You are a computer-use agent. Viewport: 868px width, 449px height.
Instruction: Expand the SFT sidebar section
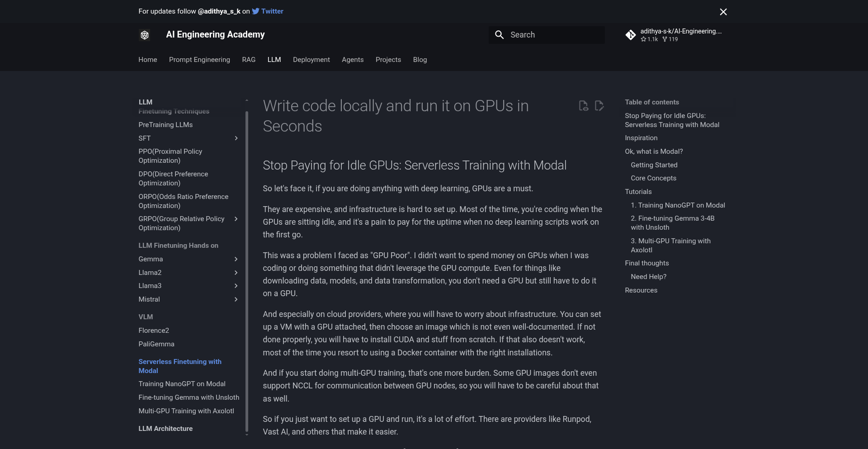pos(236,138)
